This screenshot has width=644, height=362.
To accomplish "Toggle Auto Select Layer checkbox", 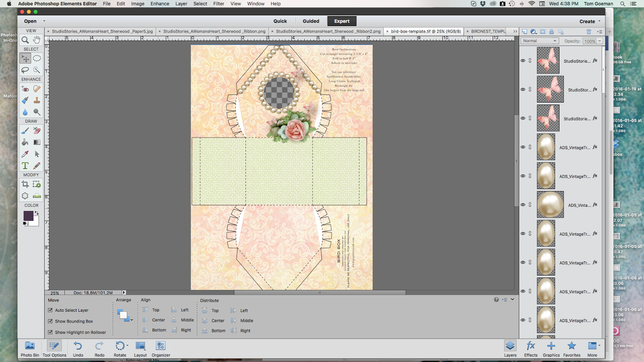I will (x=50, y=310).
